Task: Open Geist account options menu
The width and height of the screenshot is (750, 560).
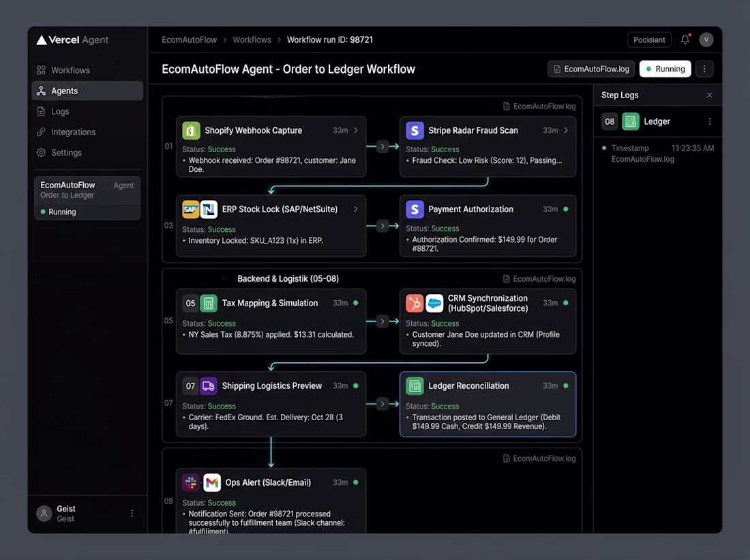Action: click(132, 513)
